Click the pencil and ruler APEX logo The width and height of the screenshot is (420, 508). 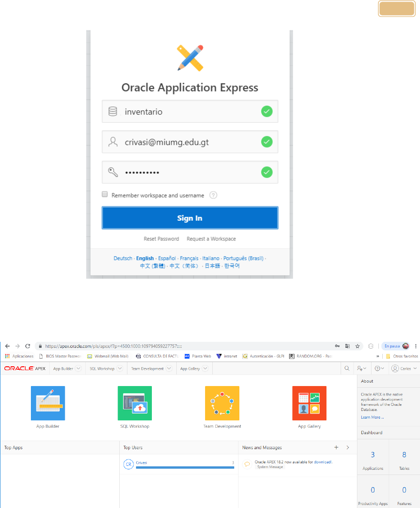190,58
